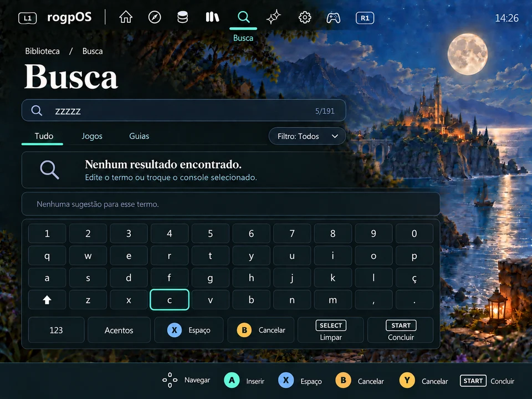Tap the k key

pos(333,278)
